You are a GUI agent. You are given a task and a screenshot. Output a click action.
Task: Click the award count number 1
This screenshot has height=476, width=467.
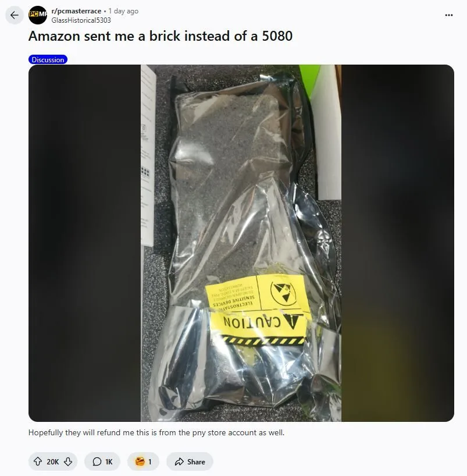coord(149,461)
